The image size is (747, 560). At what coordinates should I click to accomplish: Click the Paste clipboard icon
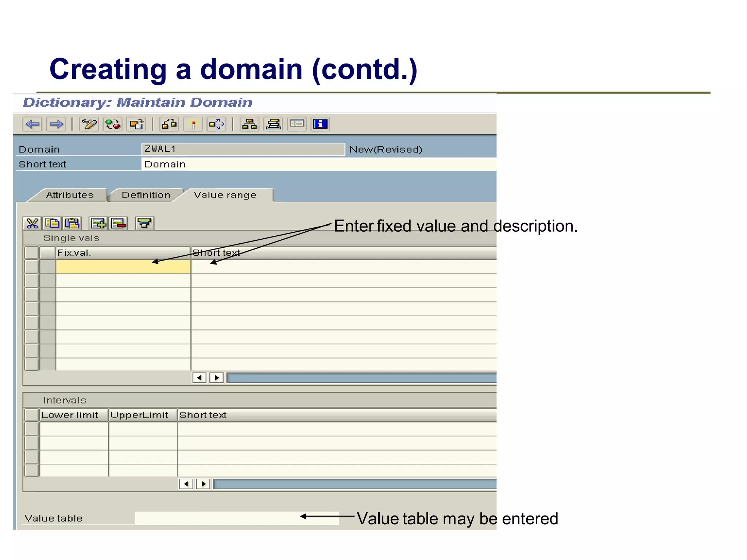point(72,223)
